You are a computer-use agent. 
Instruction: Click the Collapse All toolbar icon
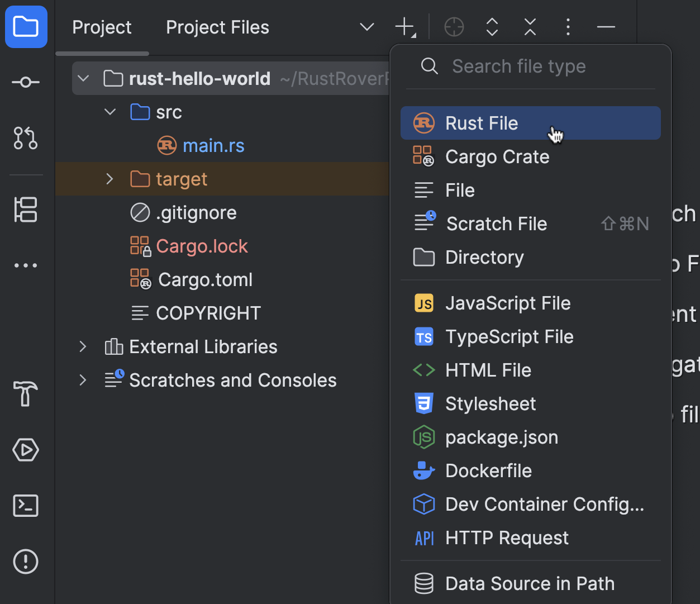pos(530,27)
